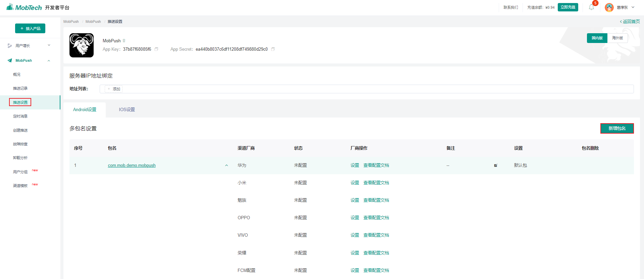Copy the App Key value

point(156,49)
